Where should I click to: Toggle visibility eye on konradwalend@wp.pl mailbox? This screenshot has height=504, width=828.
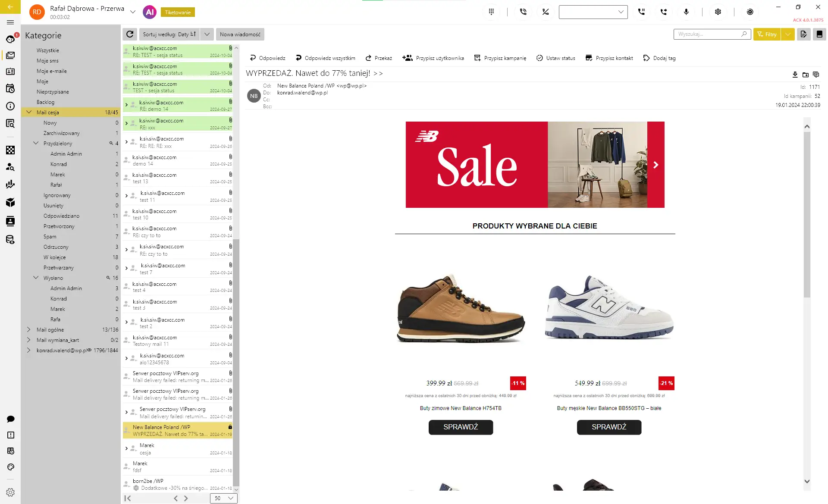(x=89, y=350)
